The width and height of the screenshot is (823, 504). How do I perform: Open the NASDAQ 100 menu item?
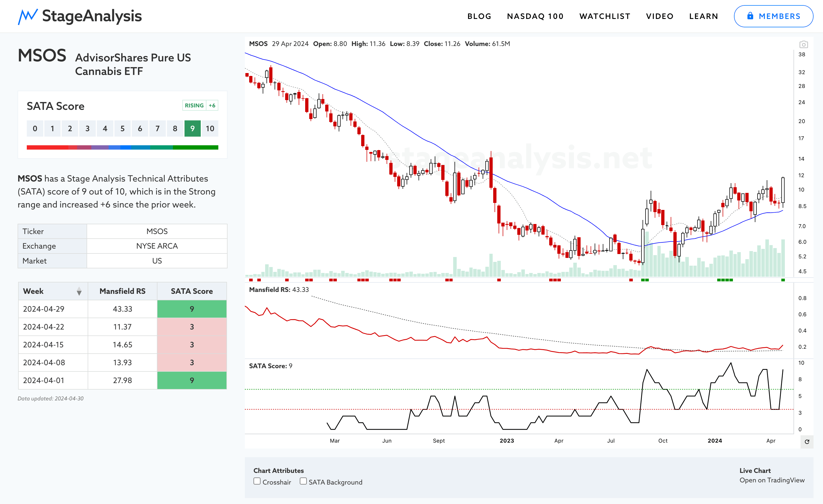[x=535, y=16]
